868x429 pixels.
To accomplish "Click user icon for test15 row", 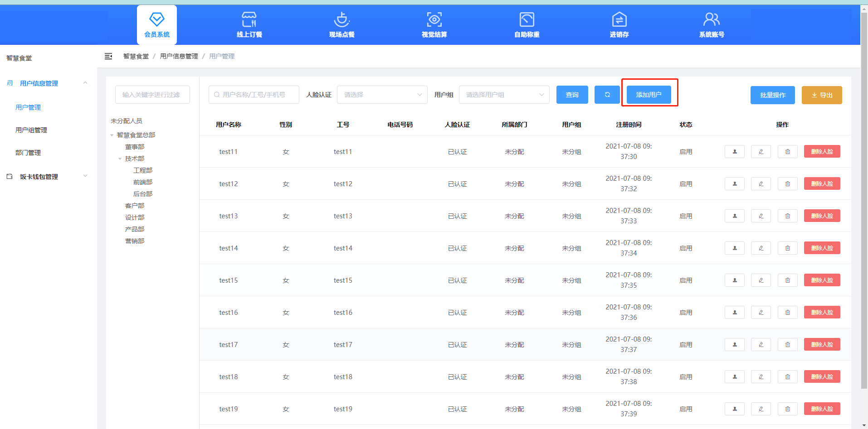I will point(734,280).
